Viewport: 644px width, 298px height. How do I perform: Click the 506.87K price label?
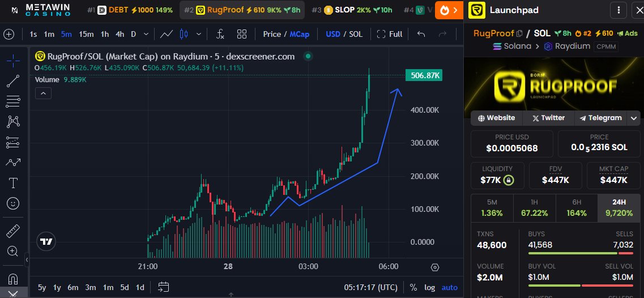point(424,75)
